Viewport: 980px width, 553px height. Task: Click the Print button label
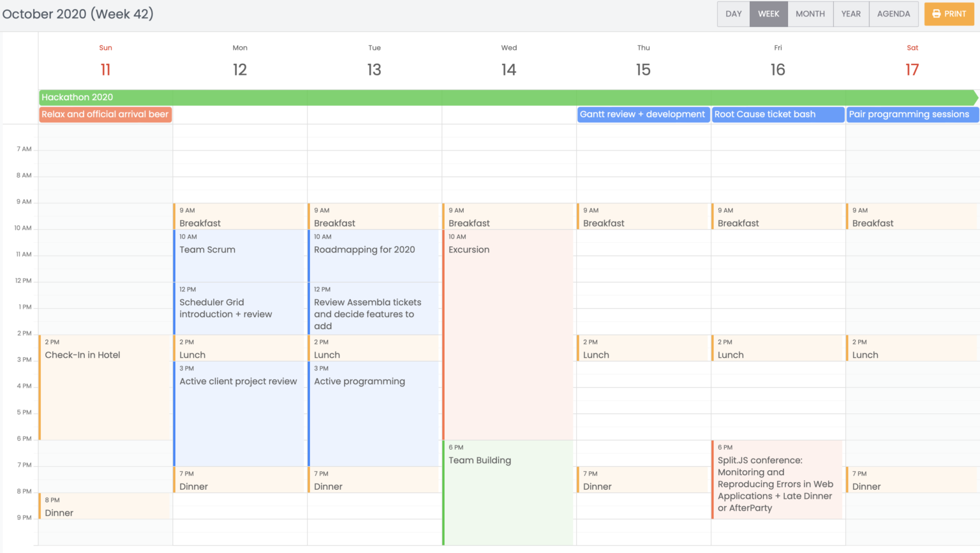955,14
